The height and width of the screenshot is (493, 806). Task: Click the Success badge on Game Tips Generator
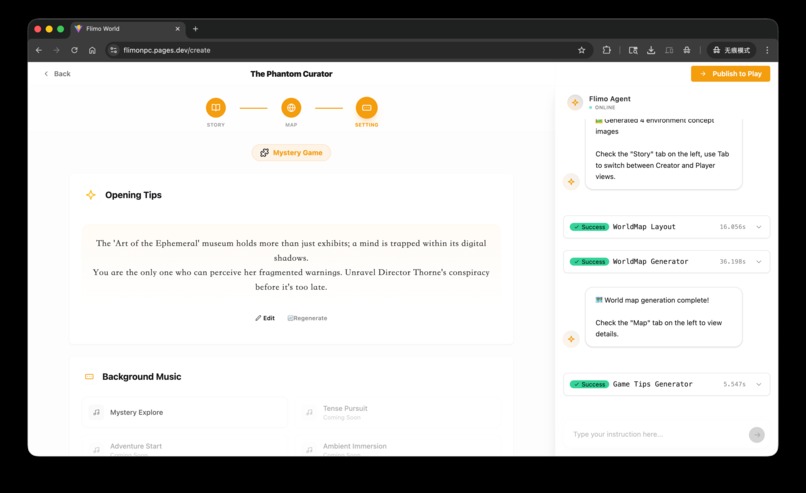point(589,384)
